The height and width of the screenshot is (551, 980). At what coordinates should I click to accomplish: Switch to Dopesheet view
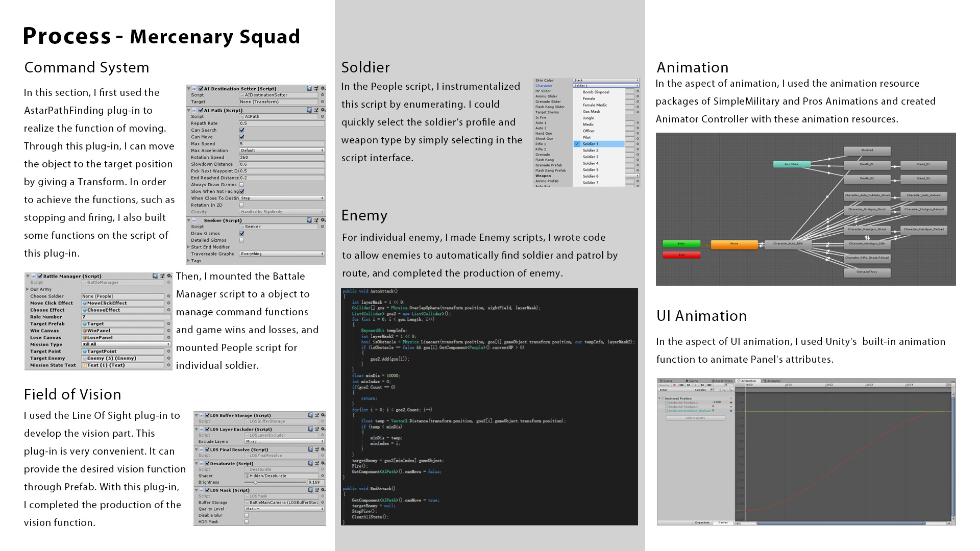702,522
